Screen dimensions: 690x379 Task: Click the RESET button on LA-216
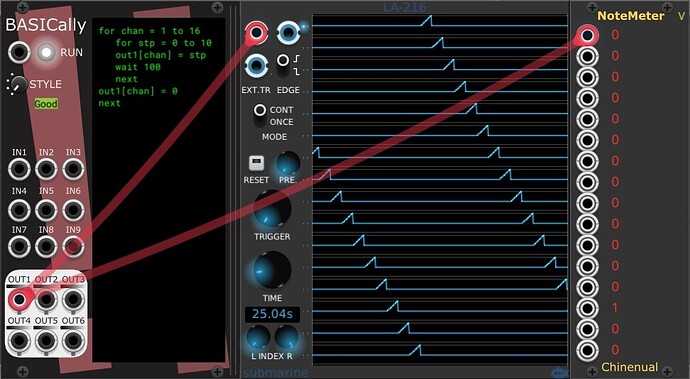click(256, 163)
